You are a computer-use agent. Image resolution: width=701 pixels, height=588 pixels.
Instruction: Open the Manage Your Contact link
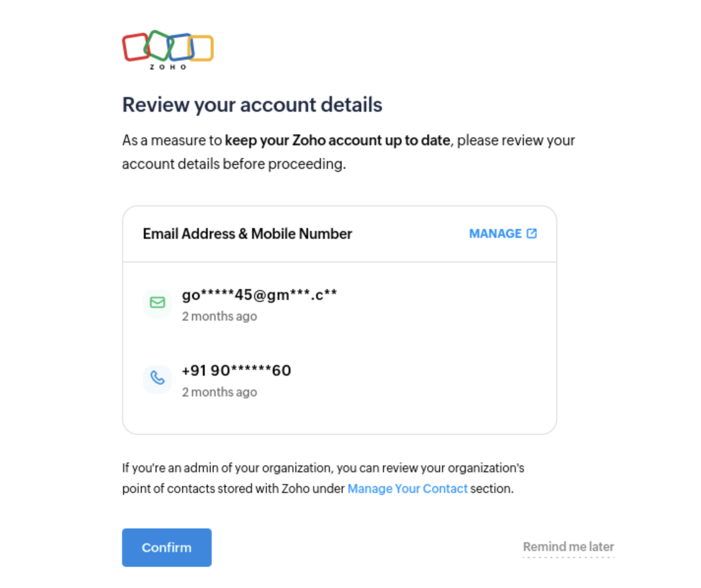tap(407, 489)
